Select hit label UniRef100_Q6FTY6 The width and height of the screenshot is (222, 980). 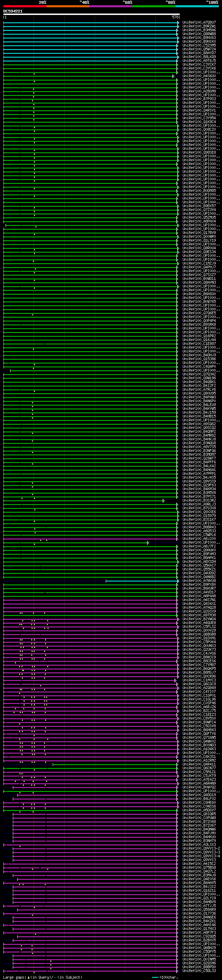click(199, 734)
